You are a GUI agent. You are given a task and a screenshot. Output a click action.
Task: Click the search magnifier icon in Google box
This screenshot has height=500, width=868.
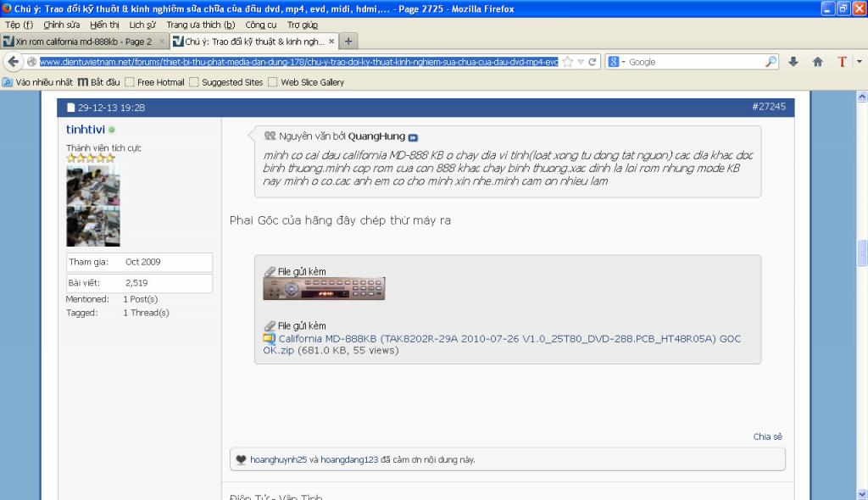pos(771,62)
